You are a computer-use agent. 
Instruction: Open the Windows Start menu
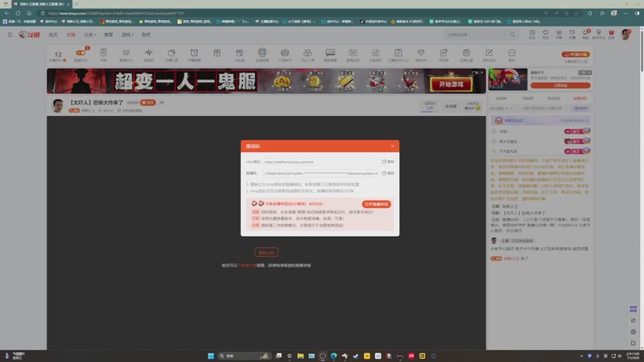tap(211, 356)
